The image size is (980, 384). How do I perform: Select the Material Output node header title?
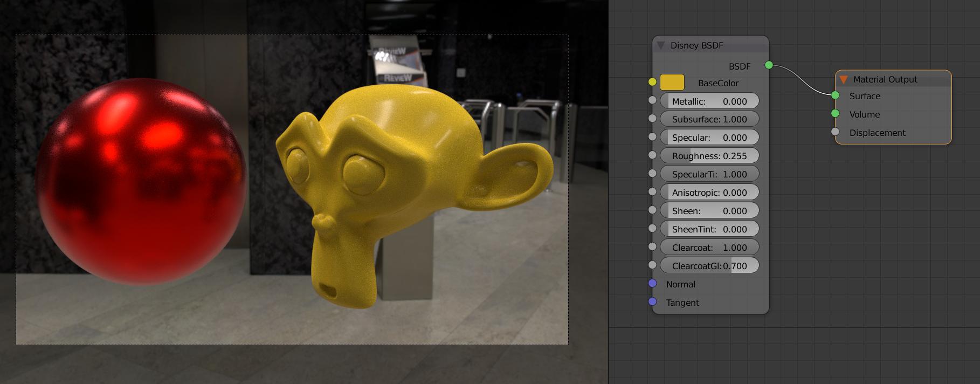coord(885,79)
